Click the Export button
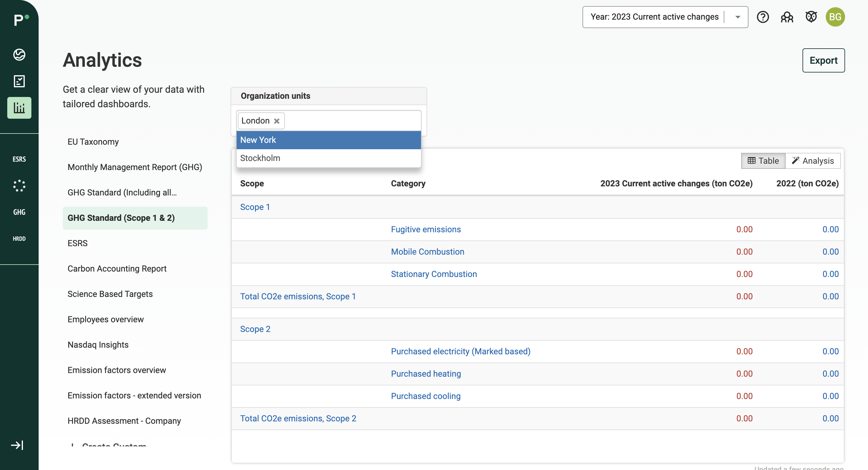Image resolution: width=868 pixels, height=470 pixels. [x=823, y=60]
